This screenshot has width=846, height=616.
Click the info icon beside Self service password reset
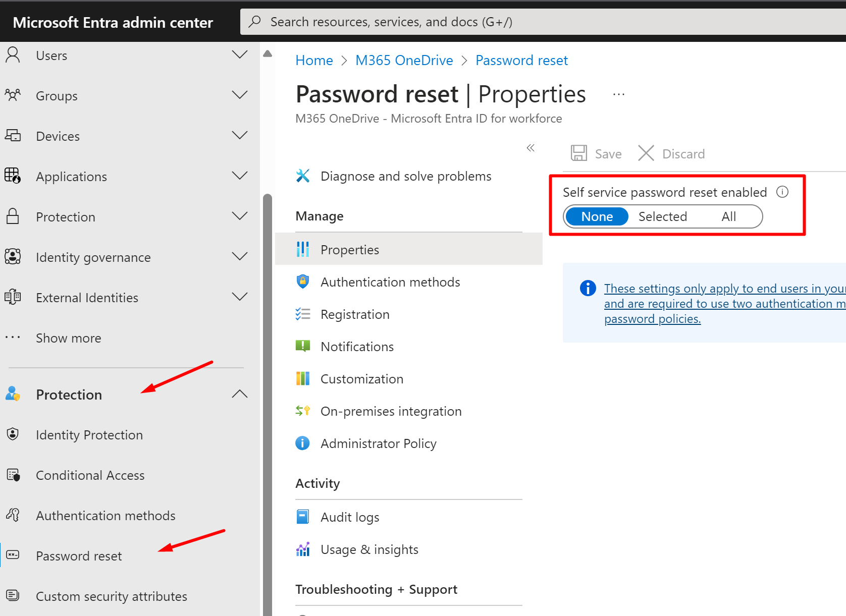[782, 192]
